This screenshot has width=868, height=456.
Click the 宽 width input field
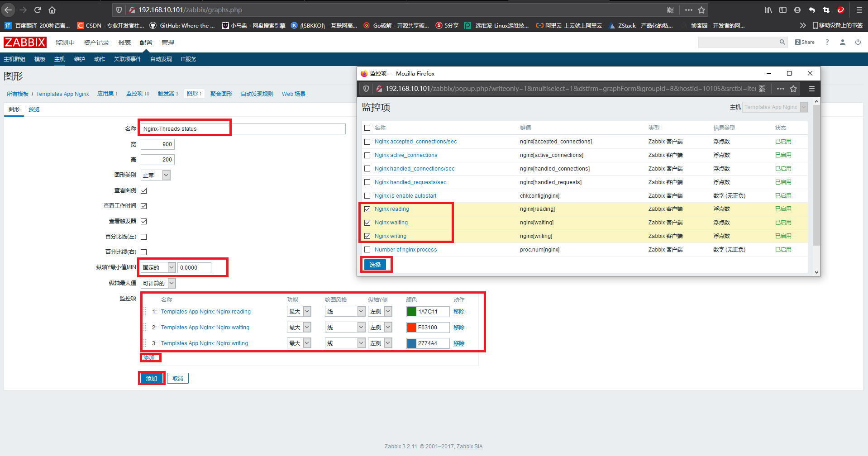(x=157, y=144)
